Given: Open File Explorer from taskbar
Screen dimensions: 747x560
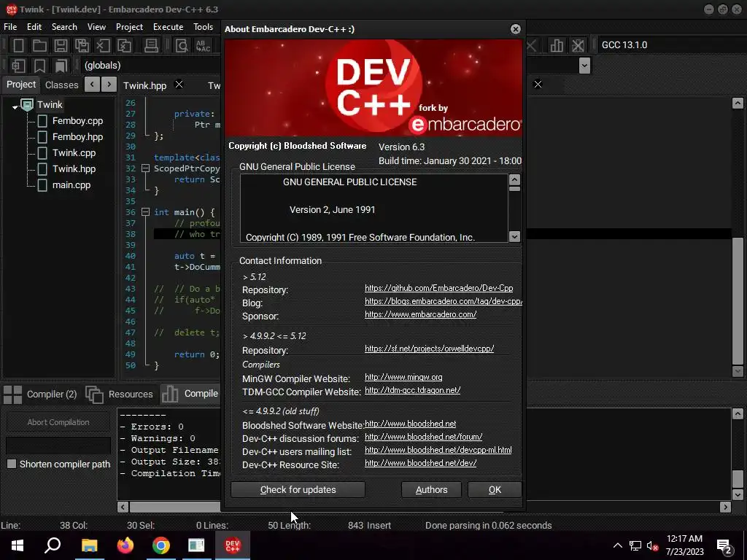Looking at the screenshot, I should click(x=89, y=545).
